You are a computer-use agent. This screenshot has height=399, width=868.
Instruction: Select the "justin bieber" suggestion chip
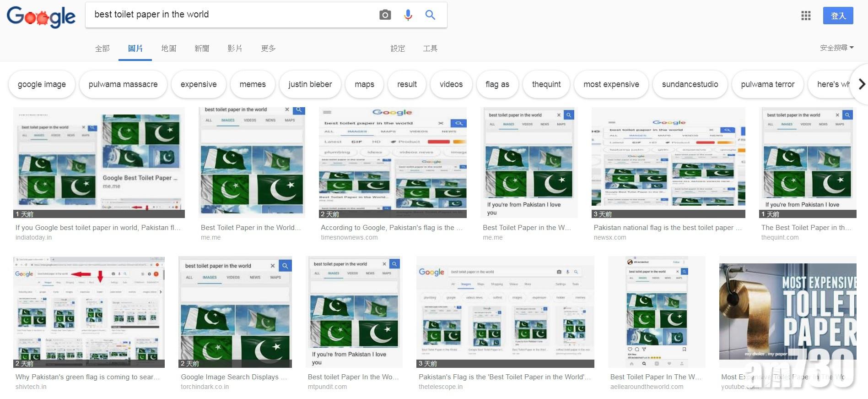310,84
